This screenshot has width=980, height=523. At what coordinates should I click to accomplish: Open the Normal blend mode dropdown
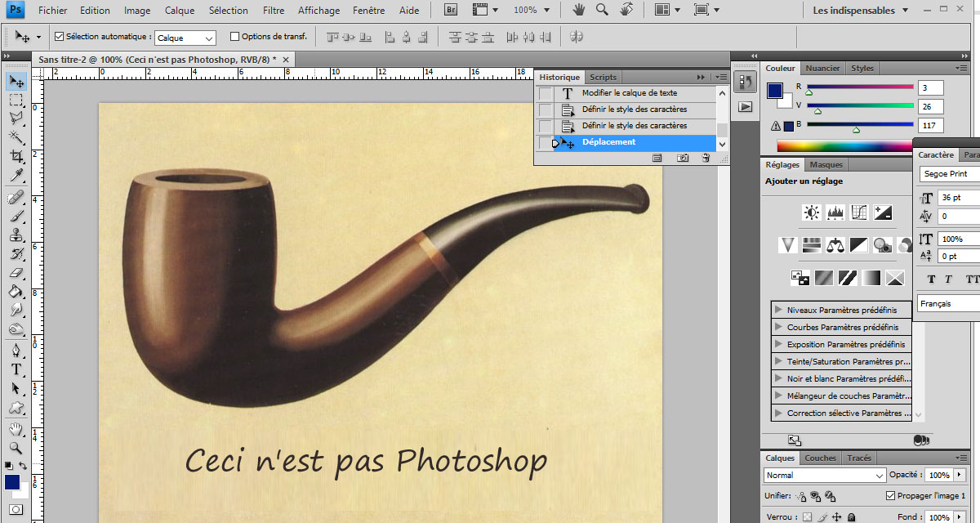825,475
